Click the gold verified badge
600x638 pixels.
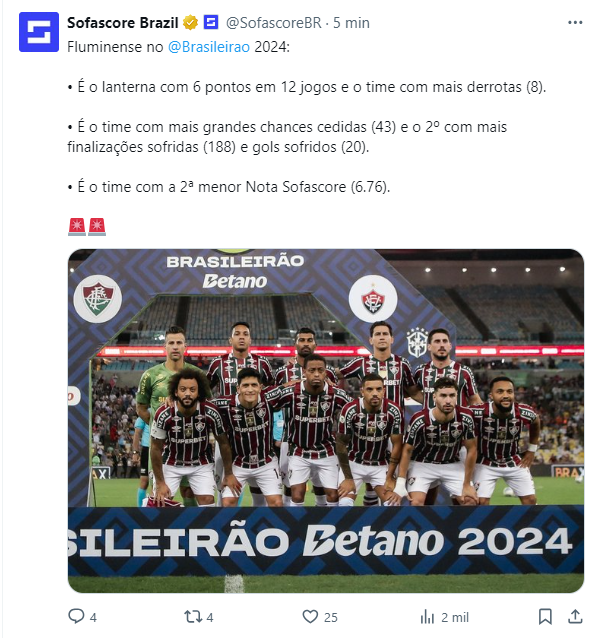pyautogui.click(x=190, y=23)
